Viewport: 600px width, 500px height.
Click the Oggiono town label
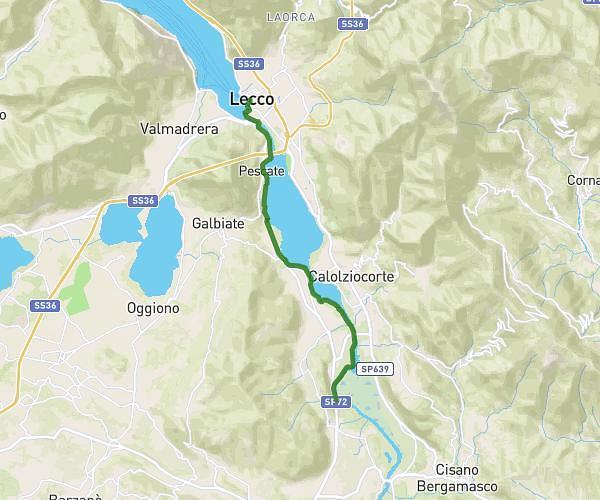[x=153, y=308]
